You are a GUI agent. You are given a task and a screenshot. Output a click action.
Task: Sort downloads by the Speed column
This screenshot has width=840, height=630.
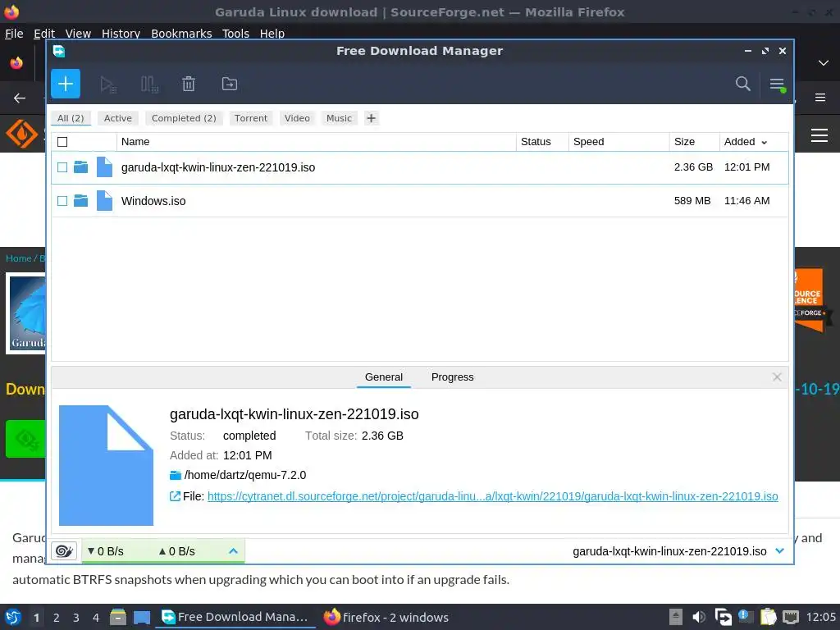click(x=619, y=142)
